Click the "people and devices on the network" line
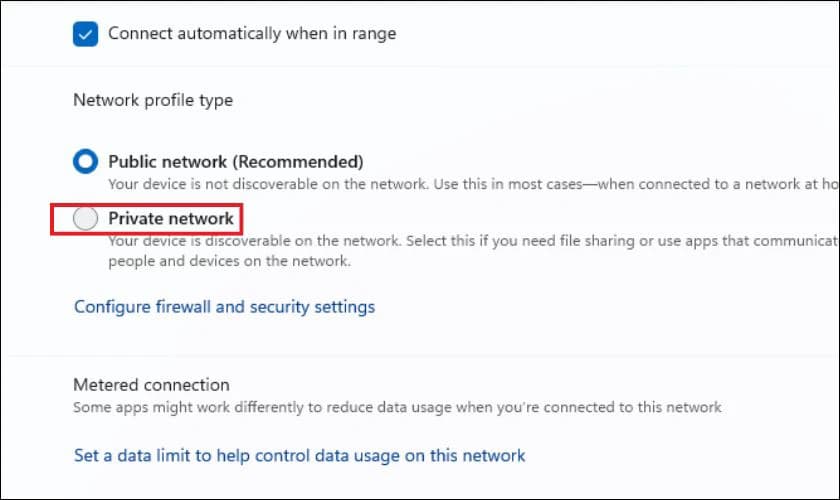The image size is (840, 500). click(x=229, y=261)
